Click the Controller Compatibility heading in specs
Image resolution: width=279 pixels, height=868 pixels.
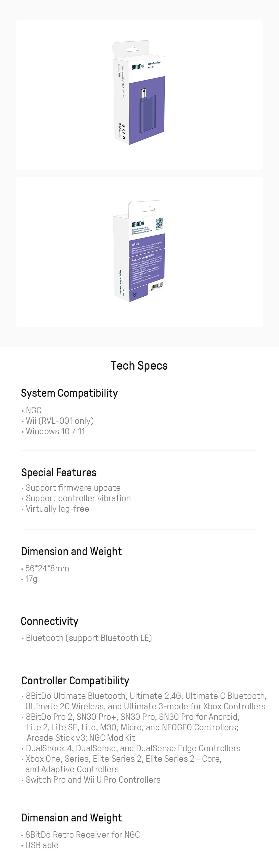click(75, 680)
